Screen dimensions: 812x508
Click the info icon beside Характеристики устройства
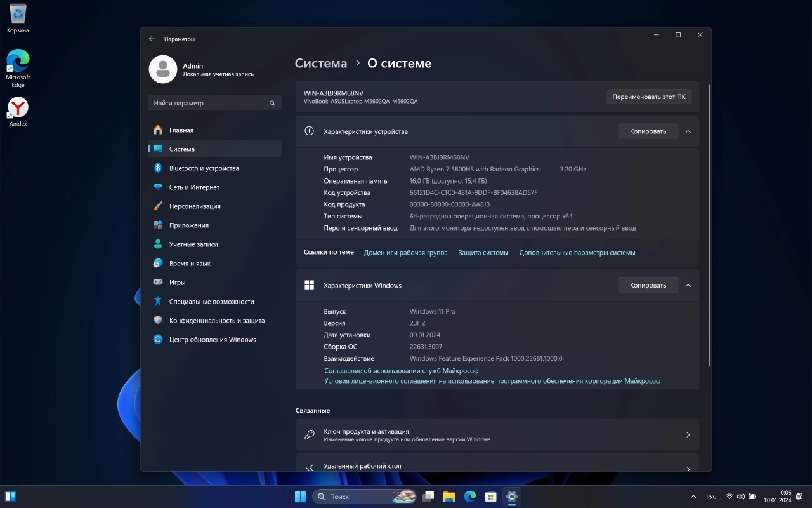tap(310, 131)
